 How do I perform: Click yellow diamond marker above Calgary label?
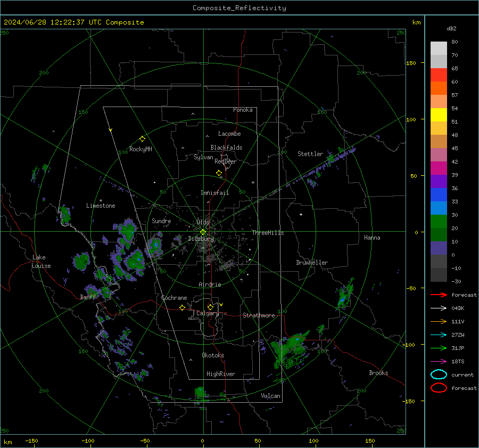tap(210, 307)
